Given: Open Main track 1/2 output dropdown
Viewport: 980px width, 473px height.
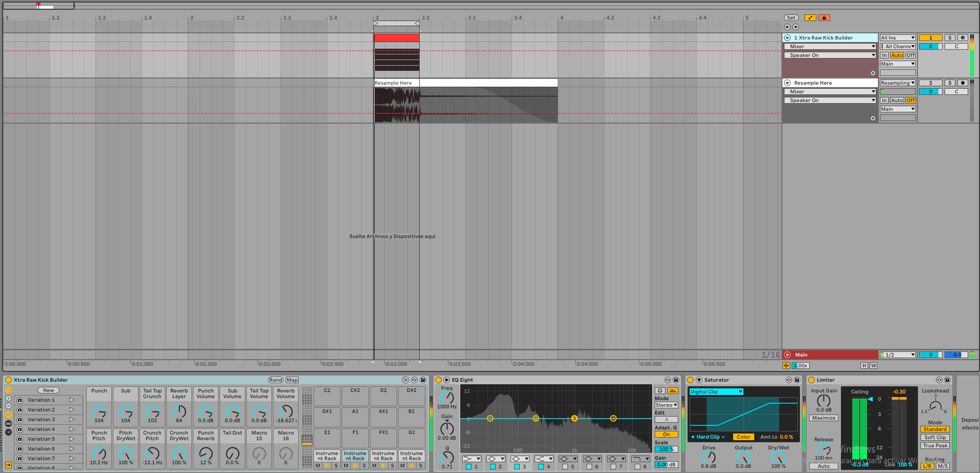Looking at the screenshot, I should pyautogui.click(x=897, y=355).
